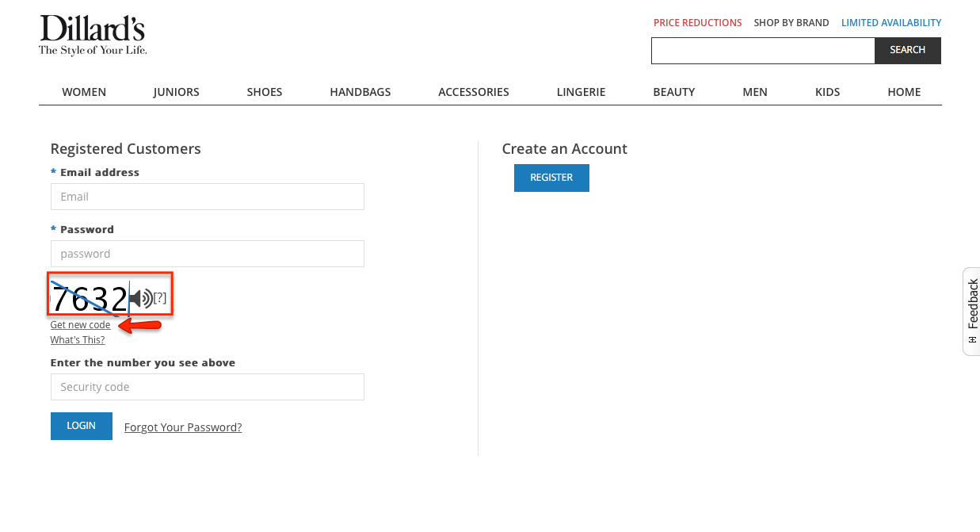
Task: Open the PRICE REDUCTIONS page
Action: coord(697,22)
